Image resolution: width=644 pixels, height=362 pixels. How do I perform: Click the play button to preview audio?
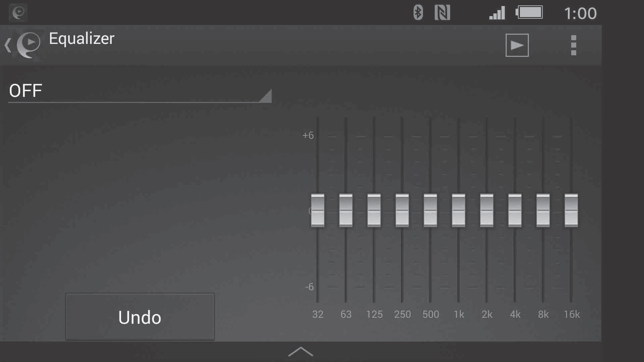tap(517, 45)
